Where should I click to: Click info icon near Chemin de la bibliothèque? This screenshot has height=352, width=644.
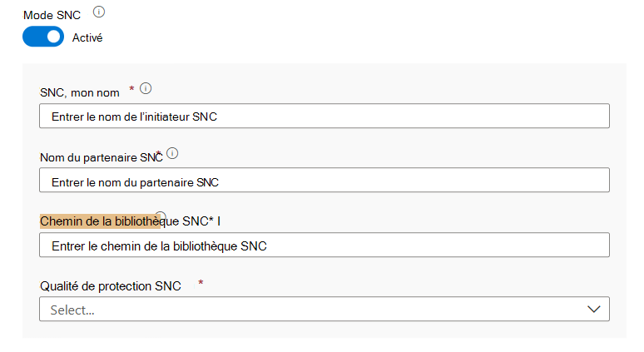[x=161, y=216]
